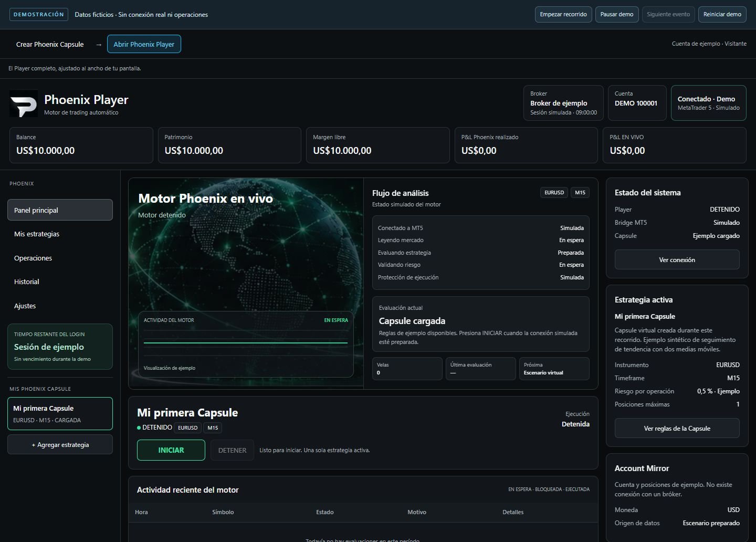756x542 pixels.
Task: Click the Símbolo column header
Action: [223, 512]
